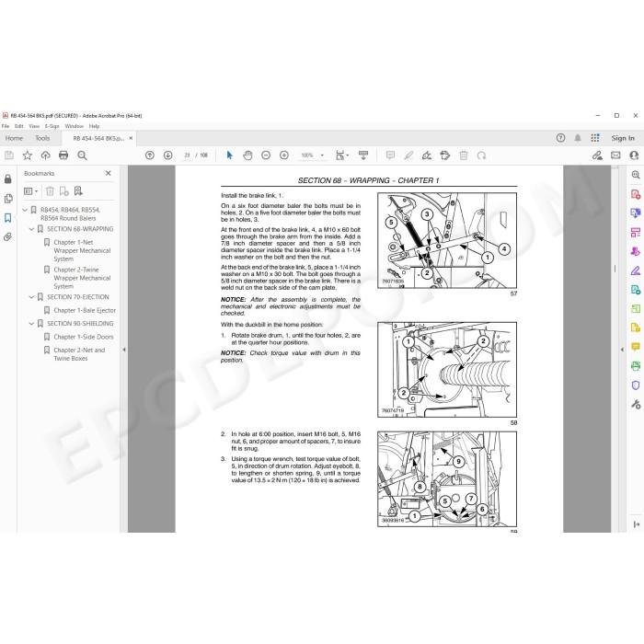Open the Comment tool in right pane

pos(636,346)
